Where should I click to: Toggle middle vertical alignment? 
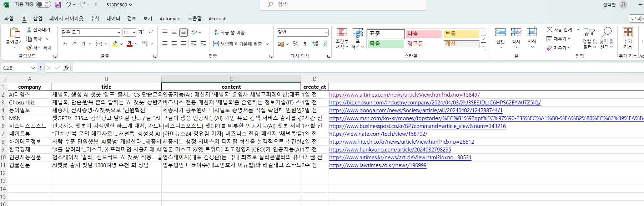tap(174, 32)
